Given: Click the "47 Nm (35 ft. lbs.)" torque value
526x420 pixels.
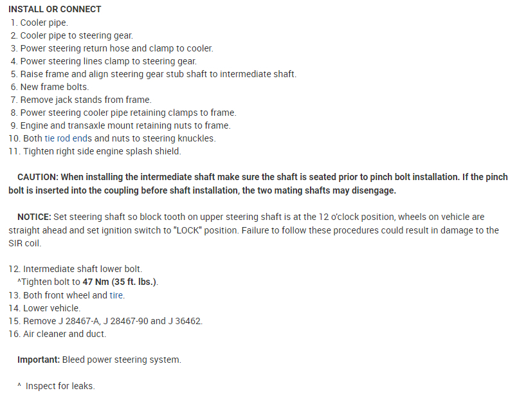Looking at the screenshot, I should [x=120, y=282].
